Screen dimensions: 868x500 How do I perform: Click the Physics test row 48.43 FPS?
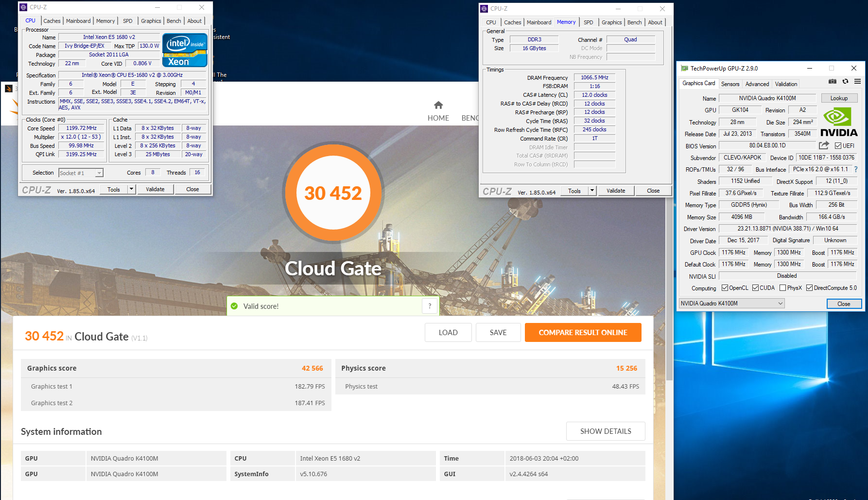(x=490, y=387)
